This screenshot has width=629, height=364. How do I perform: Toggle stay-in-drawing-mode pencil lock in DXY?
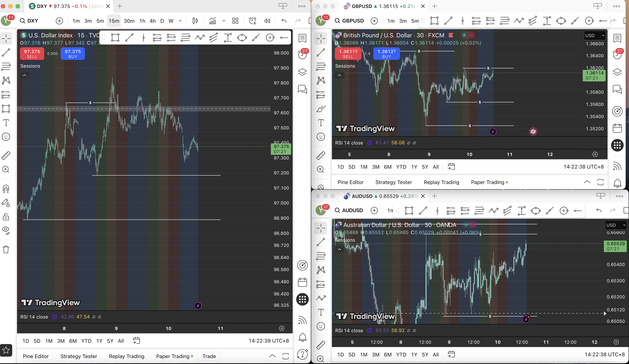coord(6,203)
